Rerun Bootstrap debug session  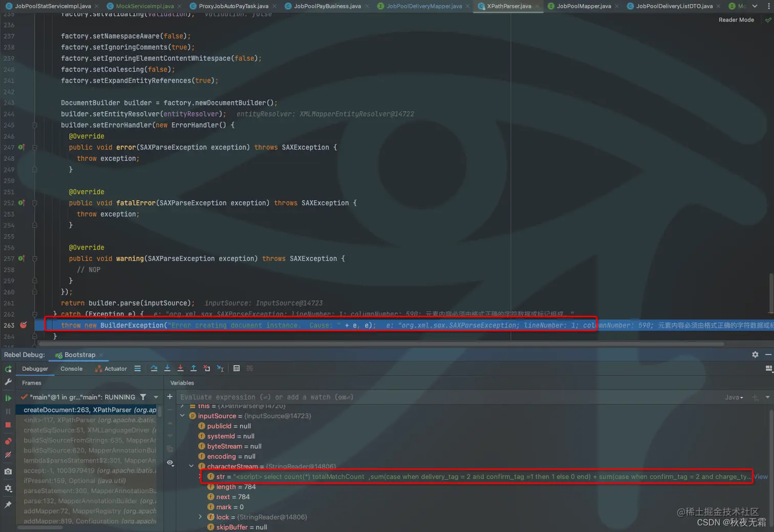pyautogui.click(x=8, y=369)
